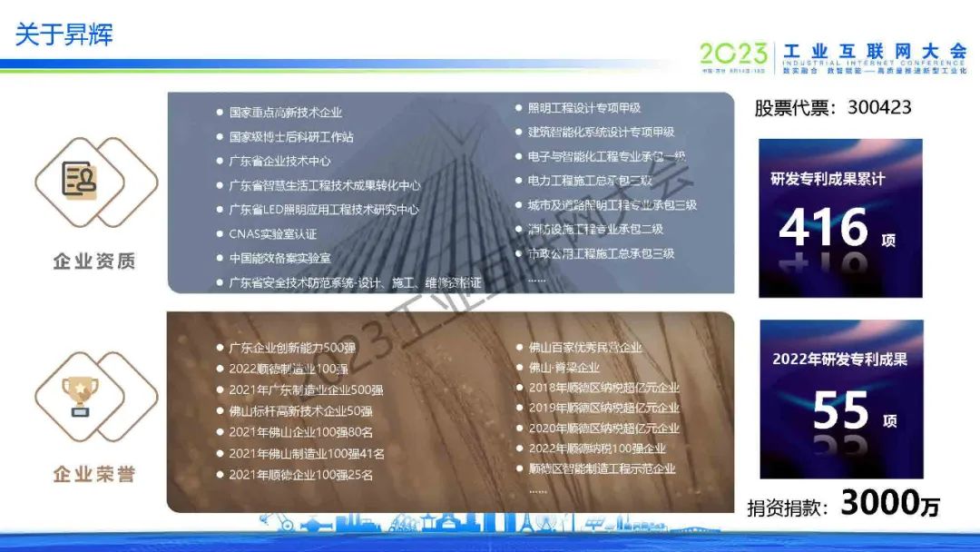Image resolution: width=980 pixels, height=552 pixels.
Task: Click the 企业荣誉 trophy icon
Action: point(80,396)
